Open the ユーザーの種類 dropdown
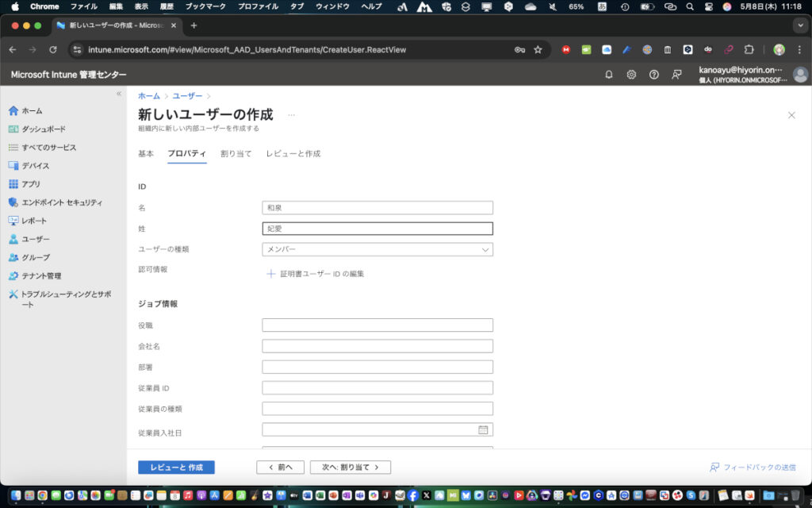Viewport: 812px width, 508px height. pos(377,249)
